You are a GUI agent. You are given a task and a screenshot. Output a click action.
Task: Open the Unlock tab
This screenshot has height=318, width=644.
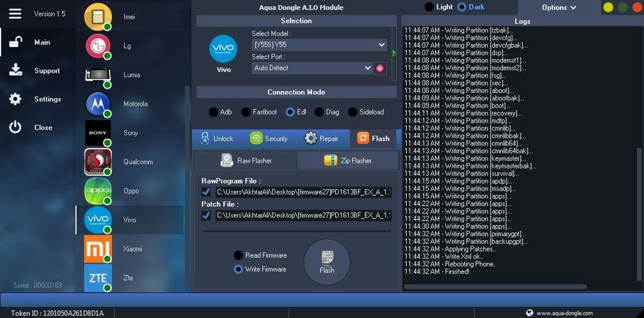pos(216,139)
